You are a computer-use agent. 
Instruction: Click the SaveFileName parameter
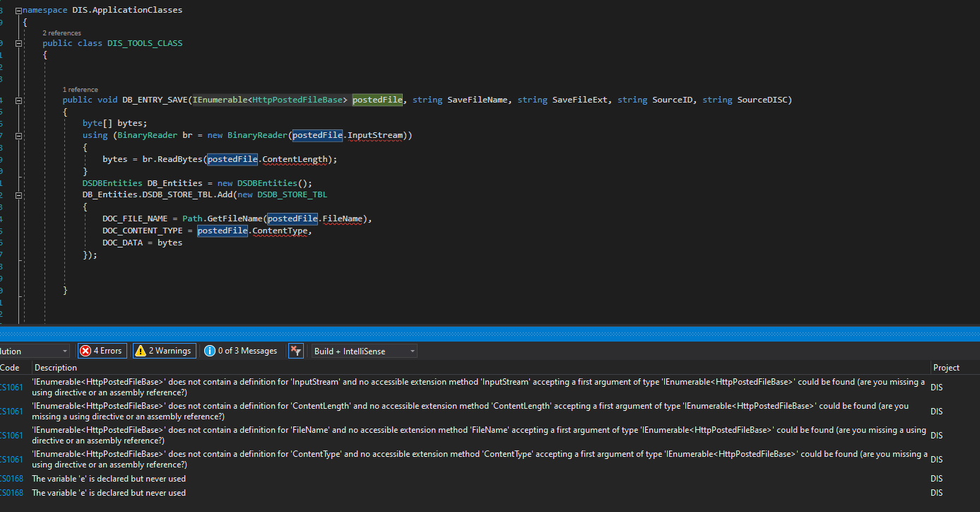click(478, 100)
